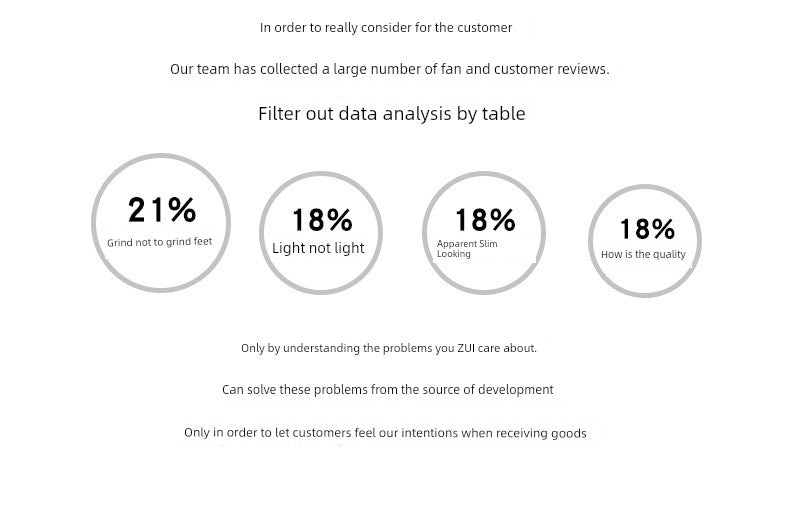Click the "How is the quality" label
The width and height of the screenshot is (790, 516).
point(643,254)
